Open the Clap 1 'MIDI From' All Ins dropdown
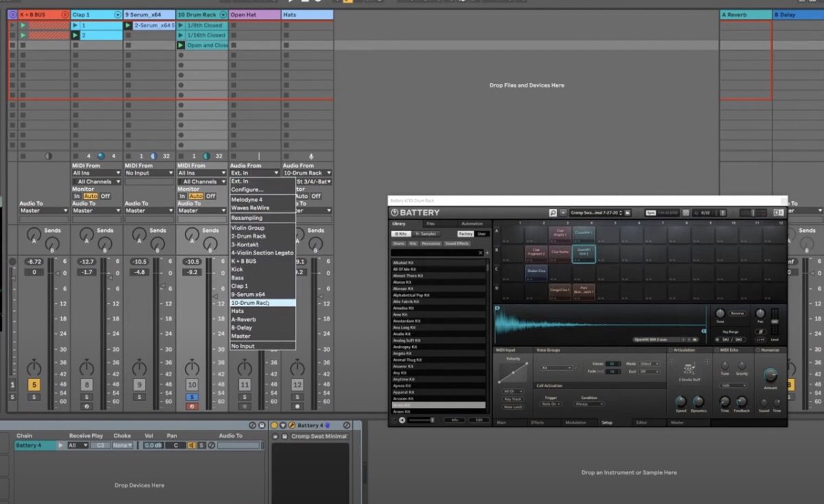Viewport: 824px width, 504px height. click(97, 173)
